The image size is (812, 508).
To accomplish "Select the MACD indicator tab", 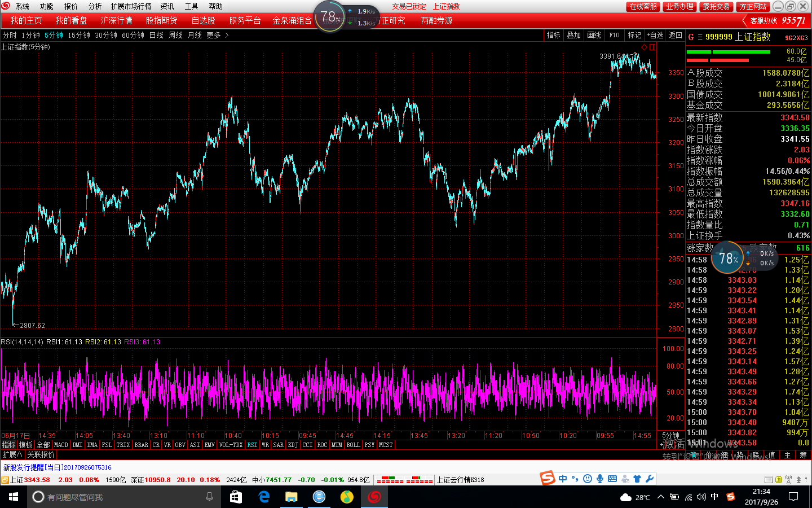I will (61, 445).
